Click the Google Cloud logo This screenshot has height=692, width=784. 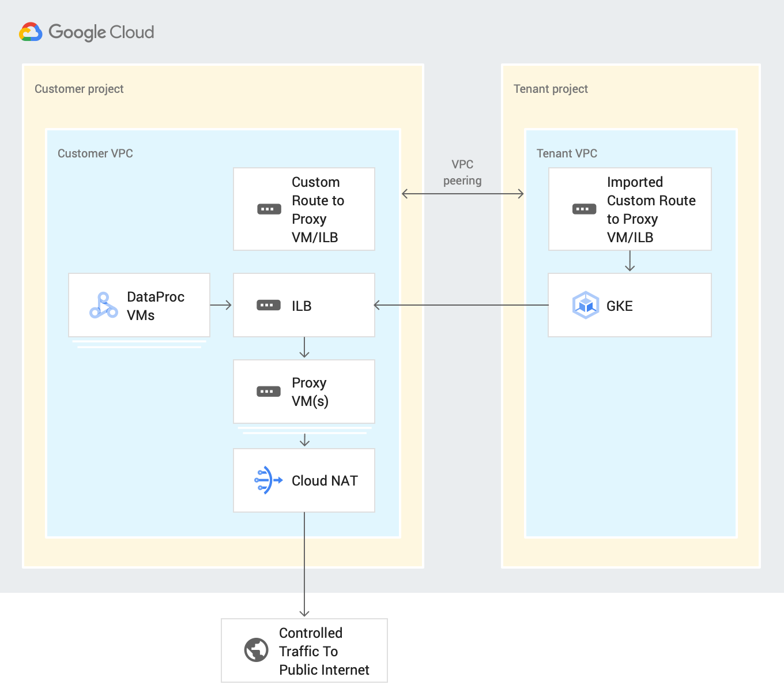[86, 32]
